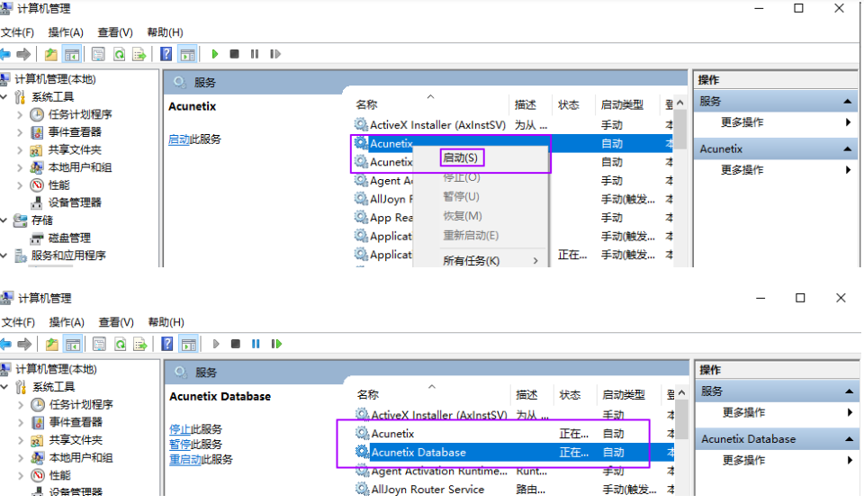Open 更多操作 under 服务 in lower action pane
The width and height of the screenshot is (864, 504).
tap(744, 412)
